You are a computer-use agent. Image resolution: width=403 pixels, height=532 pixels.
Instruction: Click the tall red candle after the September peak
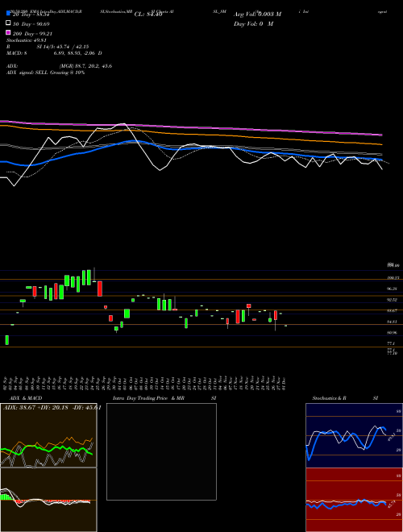(x=100, y=289)
